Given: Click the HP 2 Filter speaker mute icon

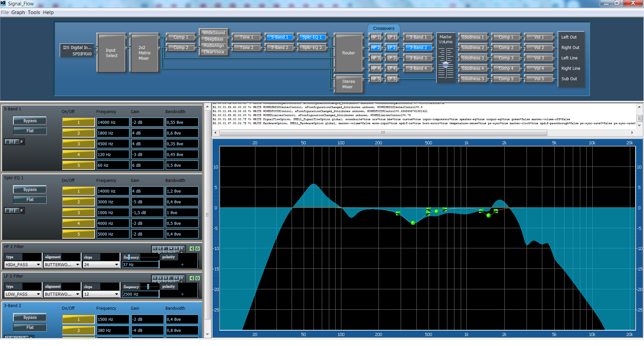Looking at the screenshot, I should pos(191,249).
